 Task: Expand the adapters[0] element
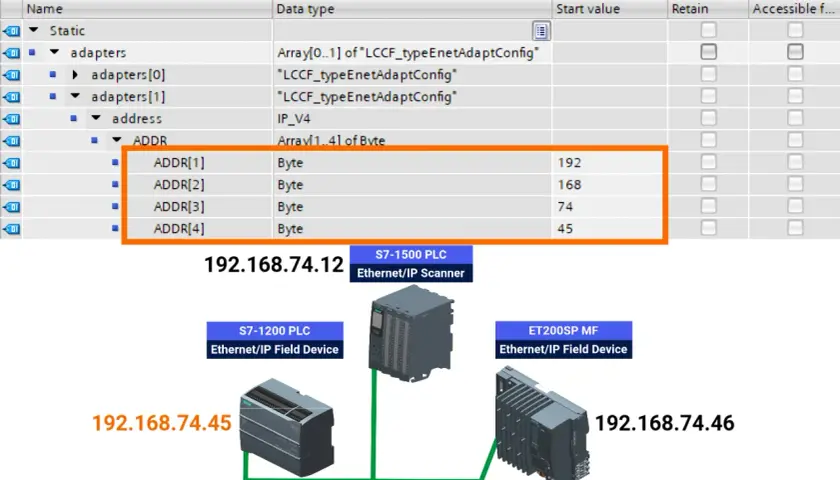75,74
